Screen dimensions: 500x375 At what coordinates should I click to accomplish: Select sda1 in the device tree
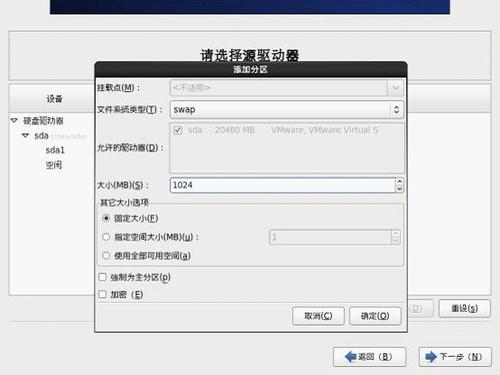point(55,150)
